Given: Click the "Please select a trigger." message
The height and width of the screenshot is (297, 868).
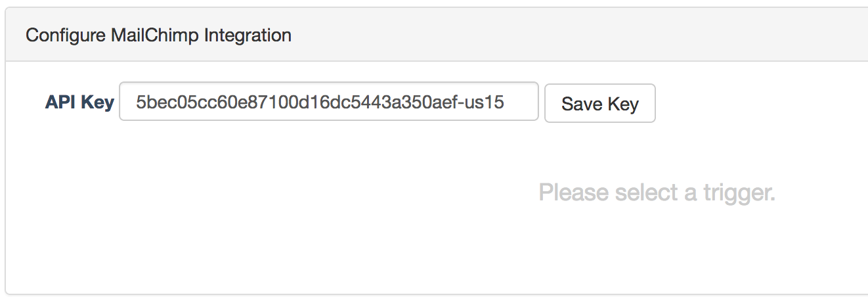Looking at the screenshot, I should 657,193.
